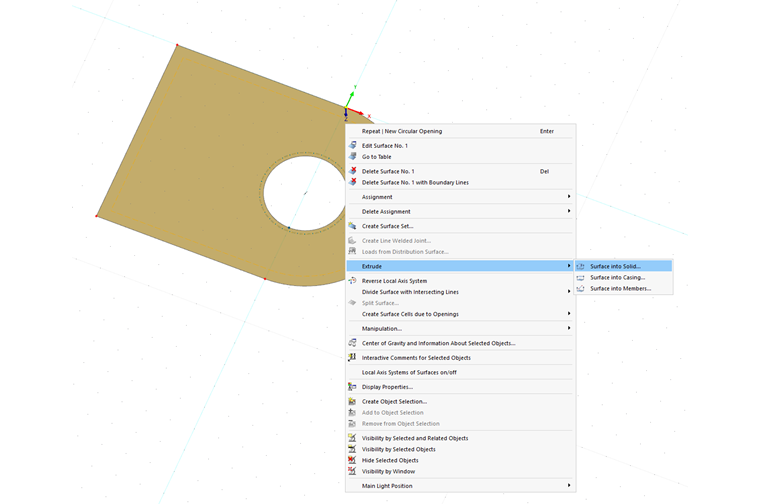Click the Reverse Local Axis System icon
Viewport: 760px width, 504px height.
pyautogui.click(x=353, y=281)
